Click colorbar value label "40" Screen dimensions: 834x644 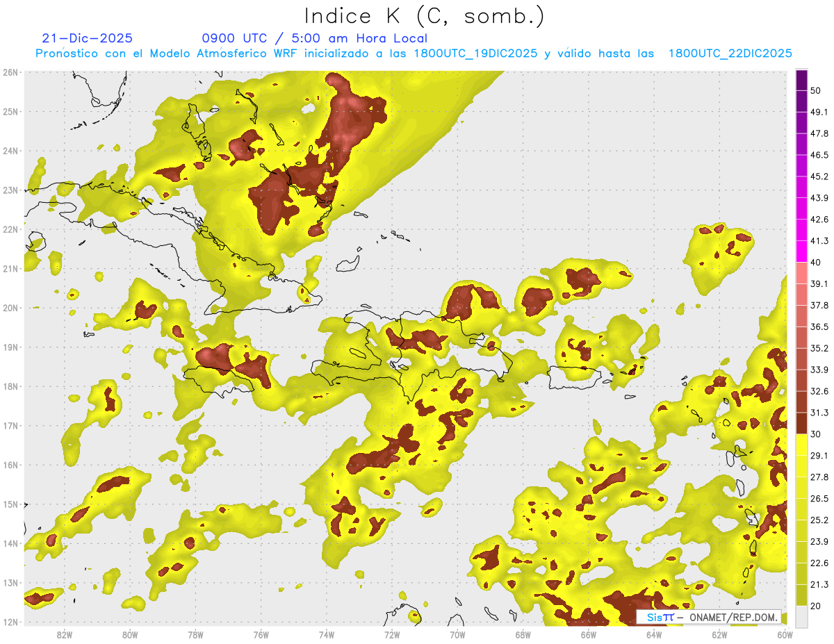(x=815, y=263)
